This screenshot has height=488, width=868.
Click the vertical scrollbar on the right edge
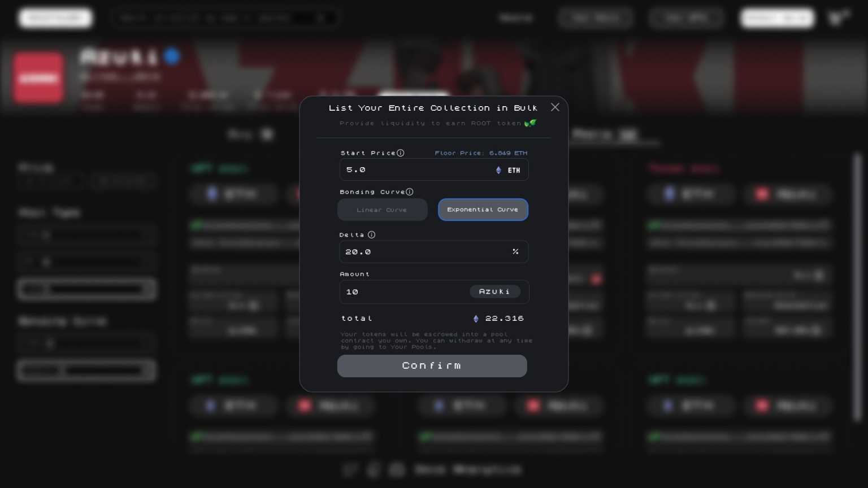pos(857,288)
